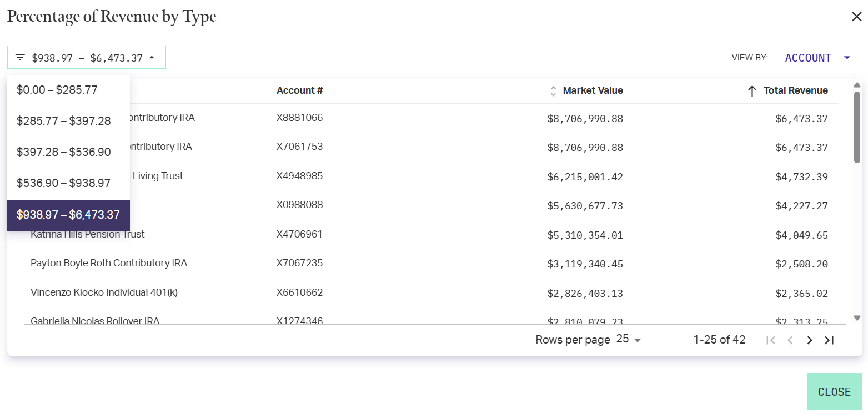Open the View By Account dropdown

click(x=817, y=58)
